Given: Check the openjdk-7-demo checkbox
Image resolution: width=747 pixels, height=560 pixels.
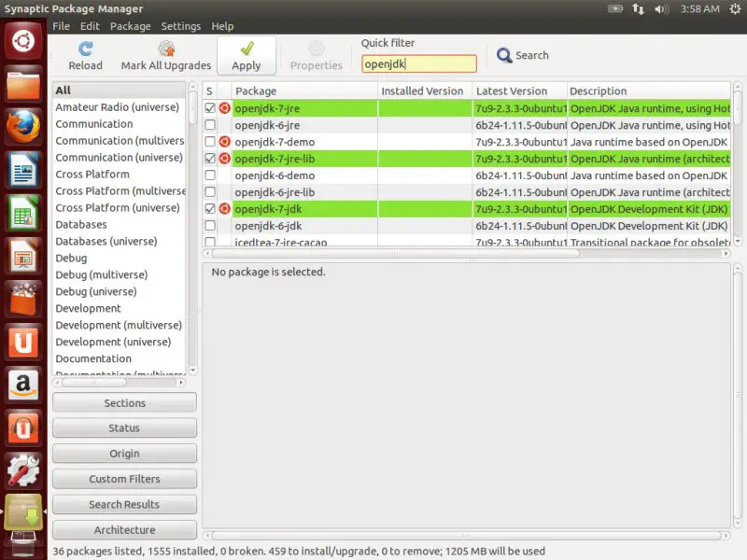Looking at the screenshot, I should [x=210, y=142].
